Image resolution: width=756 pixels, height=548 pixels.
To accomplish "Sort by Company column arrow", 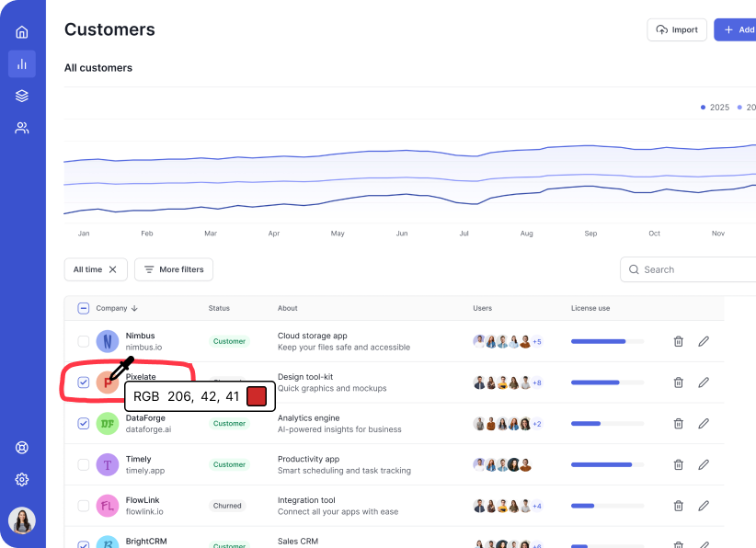I will click(x=134, y=308).
